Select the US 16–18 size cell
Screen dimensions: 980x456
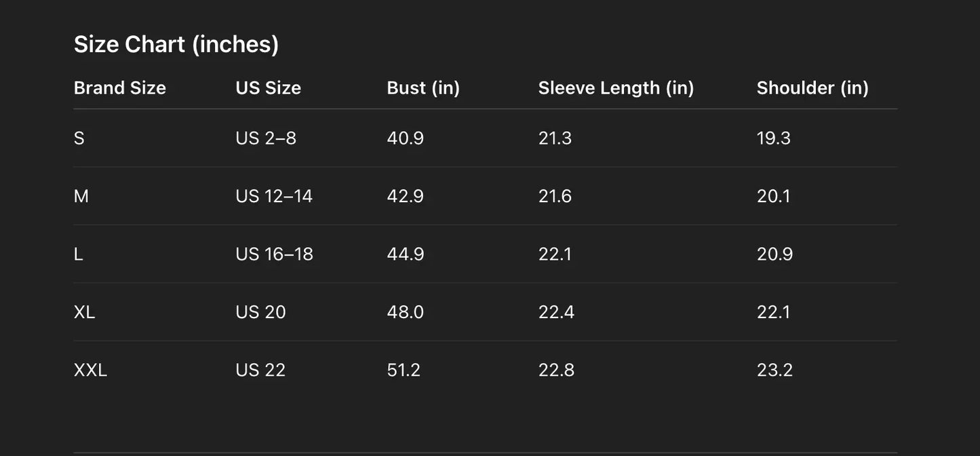click(x=274, y=254)
